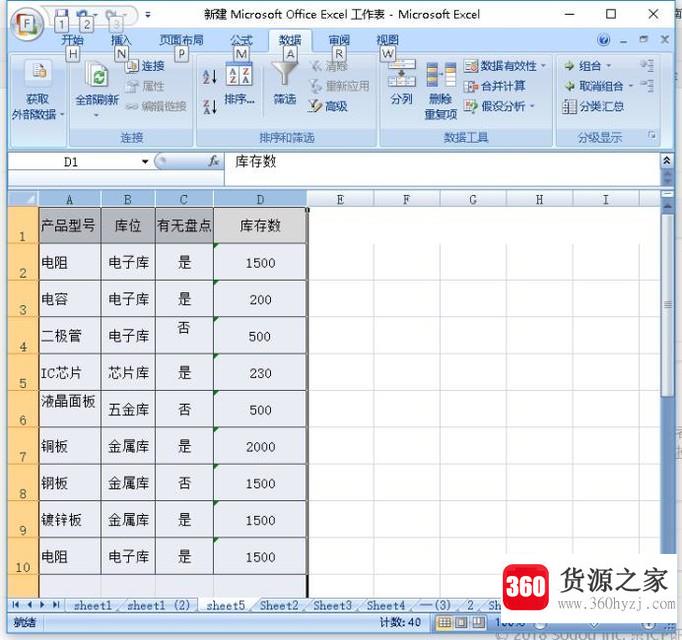682x640 pixels.
Task: Expand the formula bar
Action: coord(666,161)
